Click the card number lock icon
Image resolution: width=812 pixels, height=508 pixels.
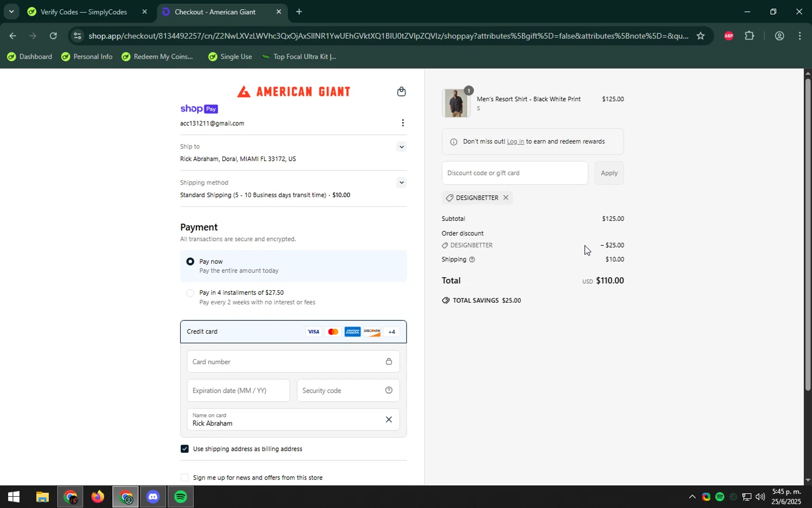click(389, 362)
